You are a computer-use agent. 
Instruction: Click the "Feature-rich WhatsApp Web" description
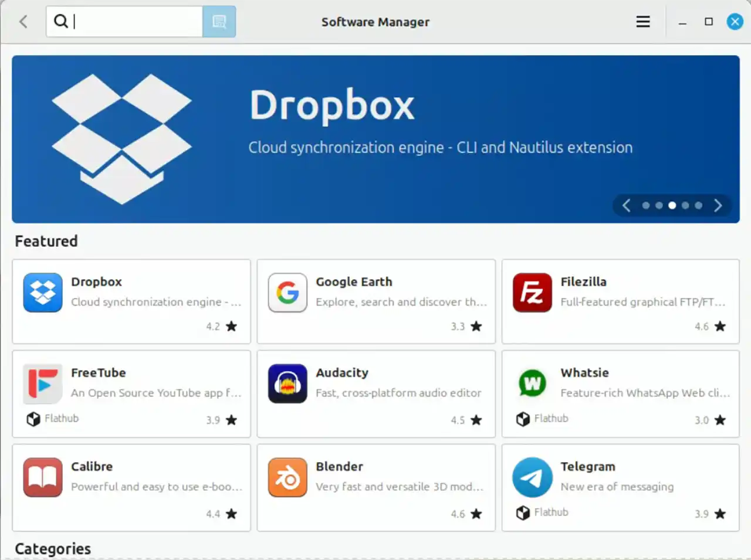coord(645,393)
